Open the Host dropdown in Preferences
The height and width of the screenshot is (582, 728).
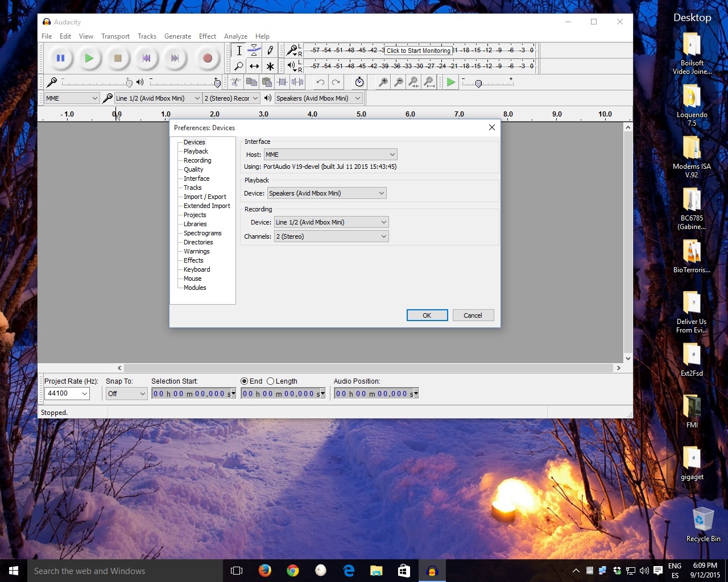coord(330,154)
